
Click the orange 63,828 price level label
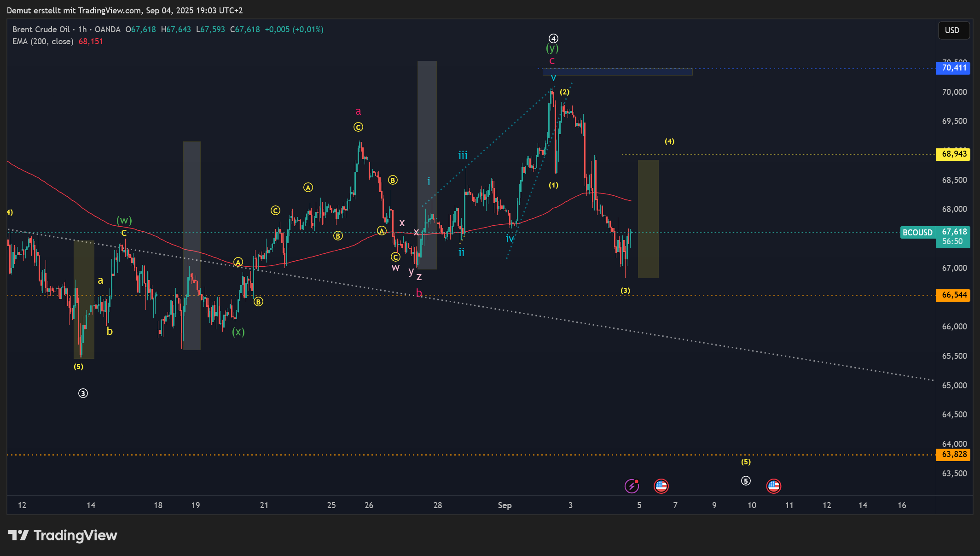pos(953,455)
